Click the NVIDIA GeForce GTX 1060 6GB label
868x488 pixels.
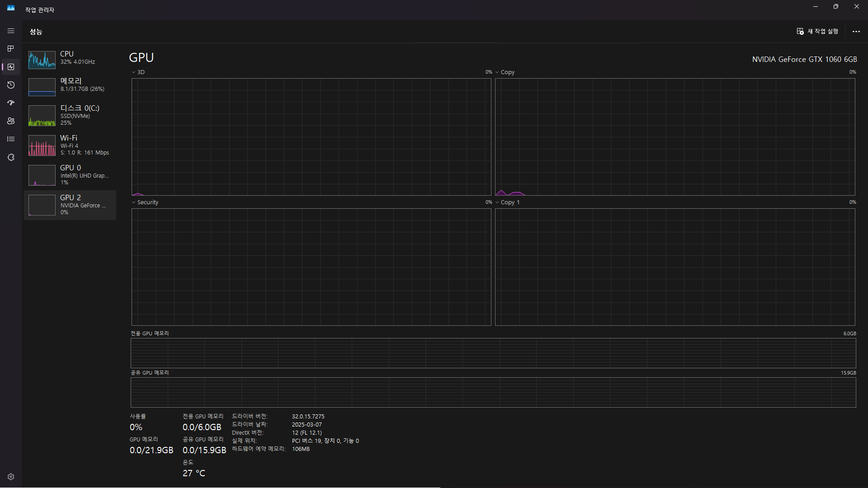(x=804, y=59)
